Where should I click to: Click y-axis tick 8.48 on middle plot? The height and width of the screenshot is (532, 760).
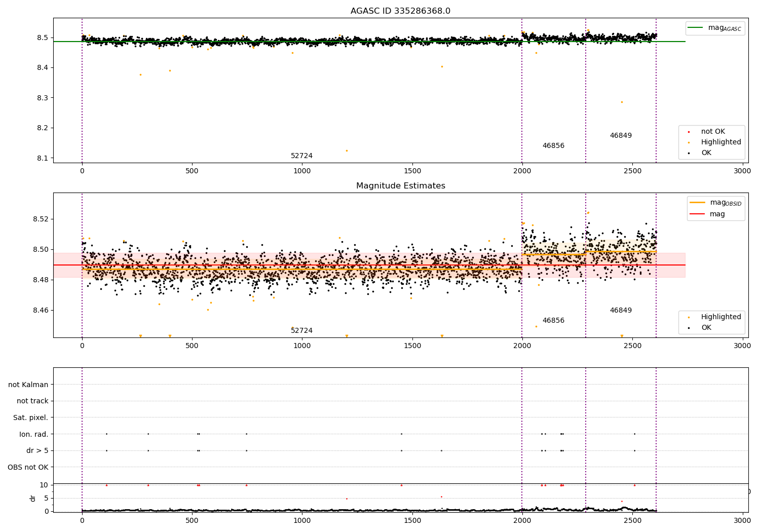41,280
